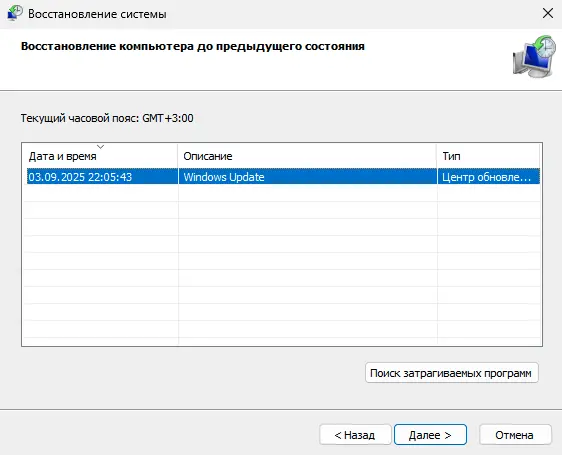562x455 pixels.
Task: Click the Центр обновле… type cell
Action: coord(486,177)
